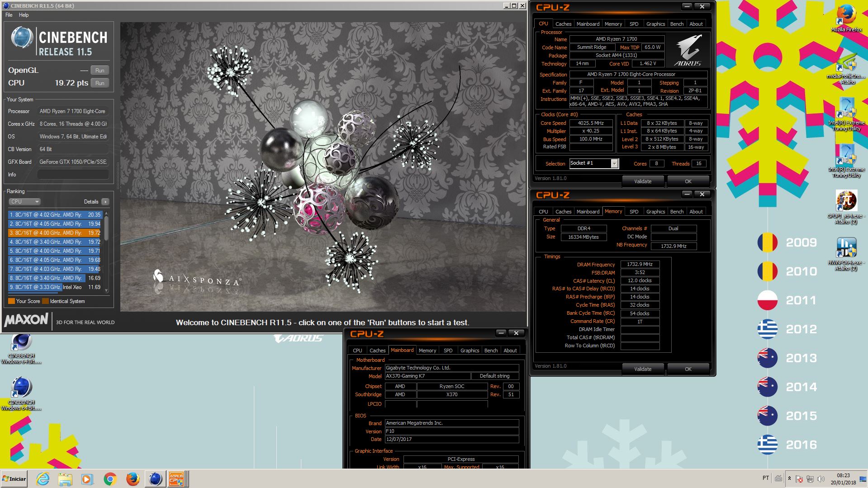Viewport: 868px width, 488px height.
Task: Select ranking row scoring 16.69
Action: [x=54, y=278]
